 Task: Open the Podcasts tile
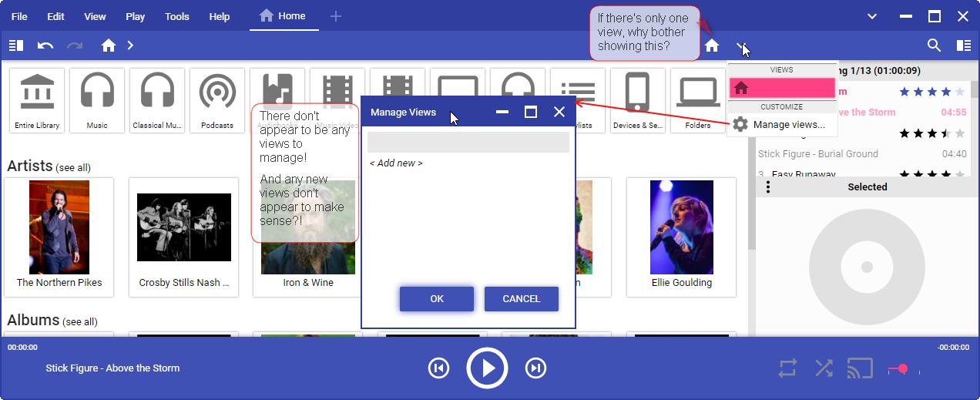216,100
